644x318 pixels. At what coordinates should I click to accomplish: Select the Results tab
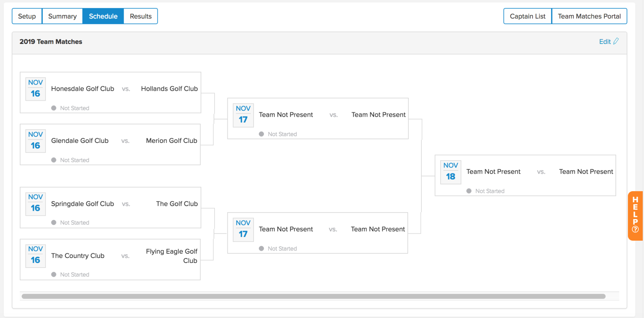tap(140, 16)
